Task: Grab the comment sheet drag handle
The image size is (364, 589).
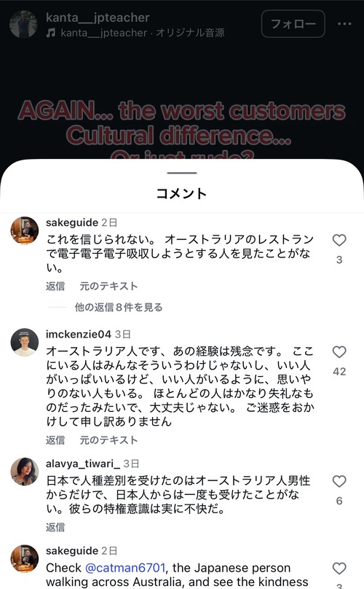Action: pyautogui.click(x=182, y=173)
